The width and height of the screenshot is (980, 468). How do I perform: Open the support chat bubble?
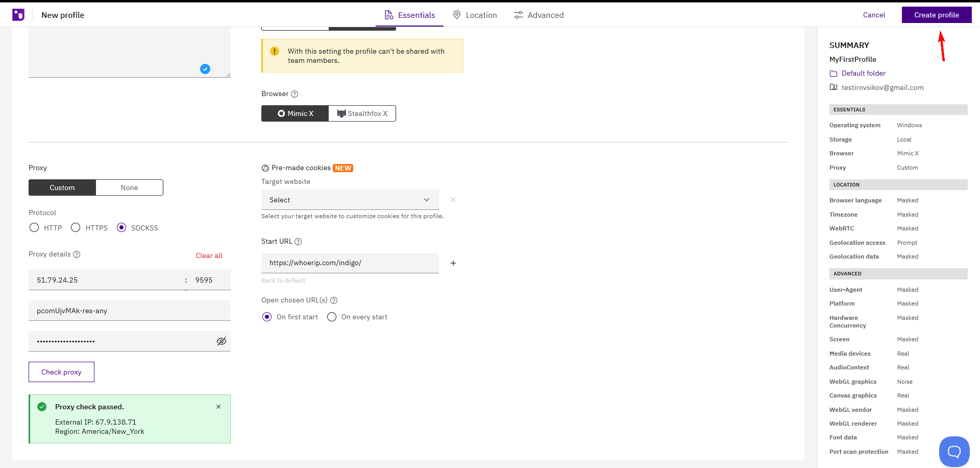point(953,451)
